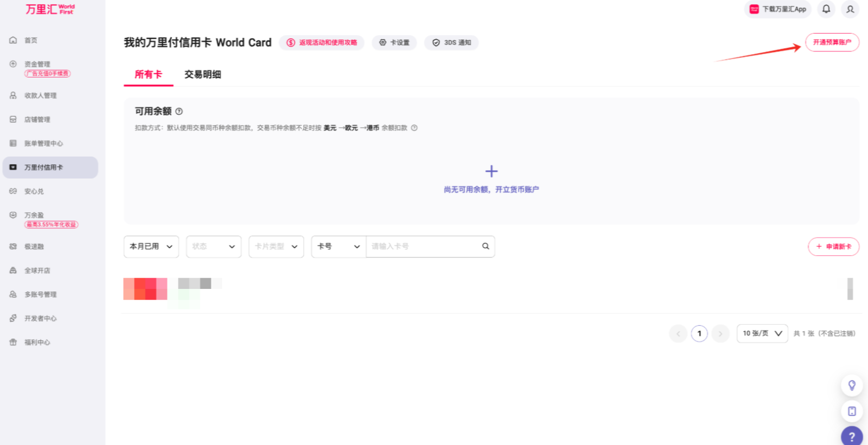
Task: Click the notification bell icon
Action: point(826,9)
